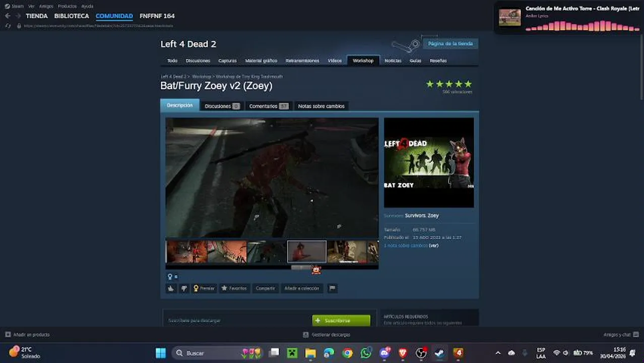Go to TIENDA section
This screenshot has width=644, height=363.
point(37,16)
